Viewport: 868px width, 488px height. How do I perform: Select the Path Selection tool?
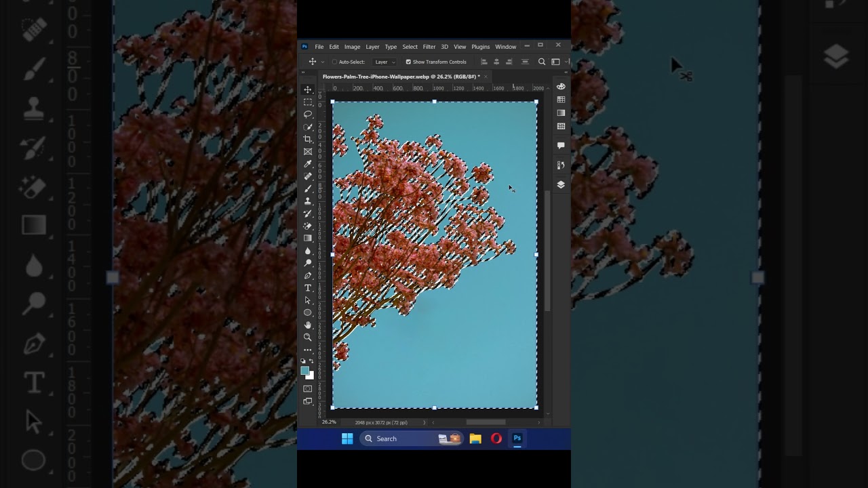tap(308, 300)
